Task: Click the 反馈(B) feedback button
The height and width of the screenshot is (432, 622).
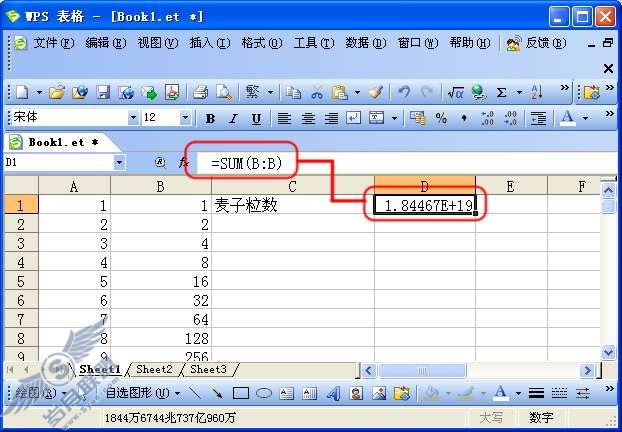Action: point(536,43)
